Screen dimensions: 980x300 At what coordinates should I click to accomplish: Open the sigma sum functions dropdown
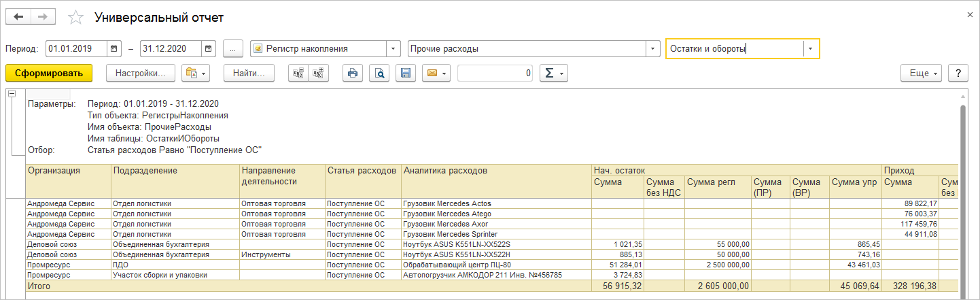pyautogui.click(x=553, y=73)
